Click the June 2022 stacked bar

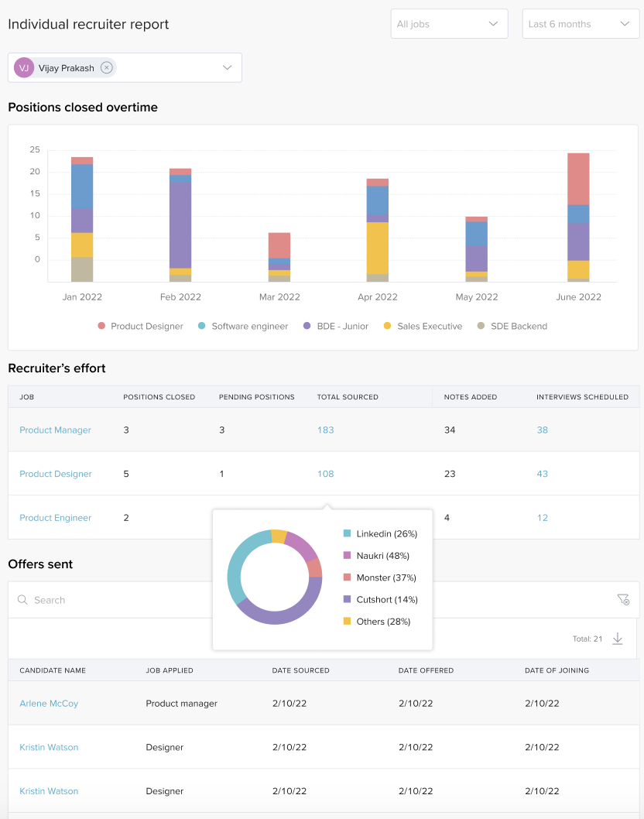click(x=578, y=217)
